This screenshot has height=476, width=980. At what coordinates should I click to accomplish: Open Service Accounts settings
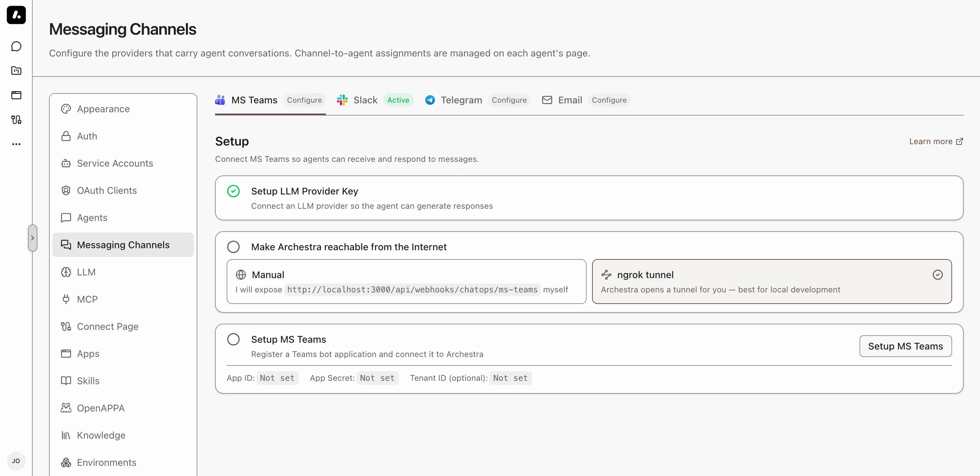123,164
